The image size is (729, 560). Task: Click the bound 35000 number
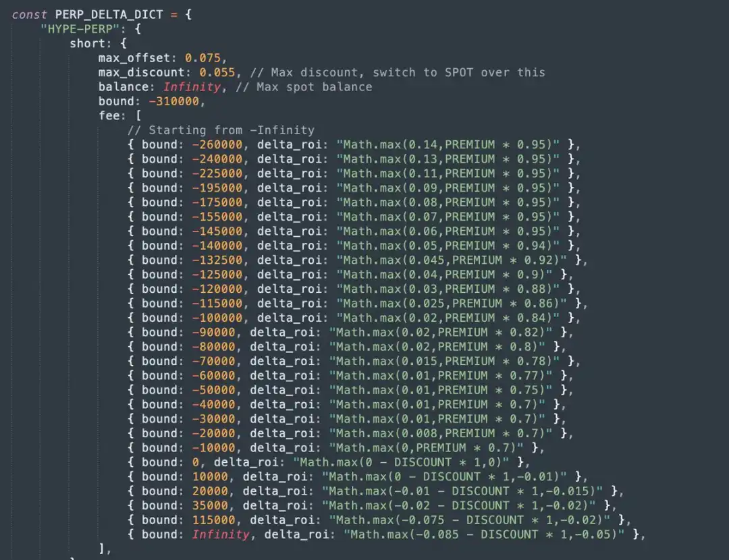coord(210,505)
